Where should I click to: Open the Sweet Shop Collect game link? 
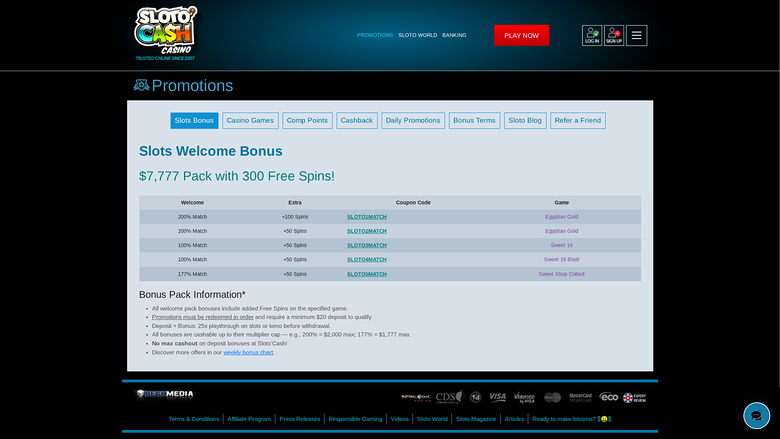point(561,274)
